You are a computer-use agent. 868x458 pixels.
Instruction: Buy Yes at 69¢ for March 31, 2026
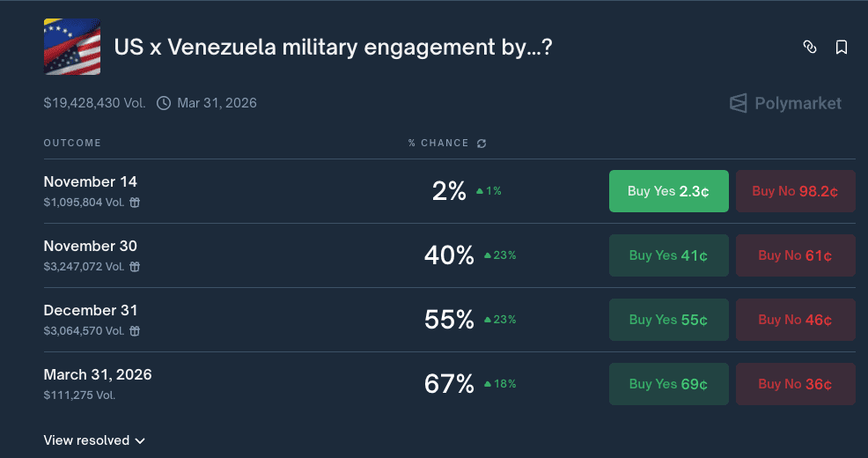(668, 384)
